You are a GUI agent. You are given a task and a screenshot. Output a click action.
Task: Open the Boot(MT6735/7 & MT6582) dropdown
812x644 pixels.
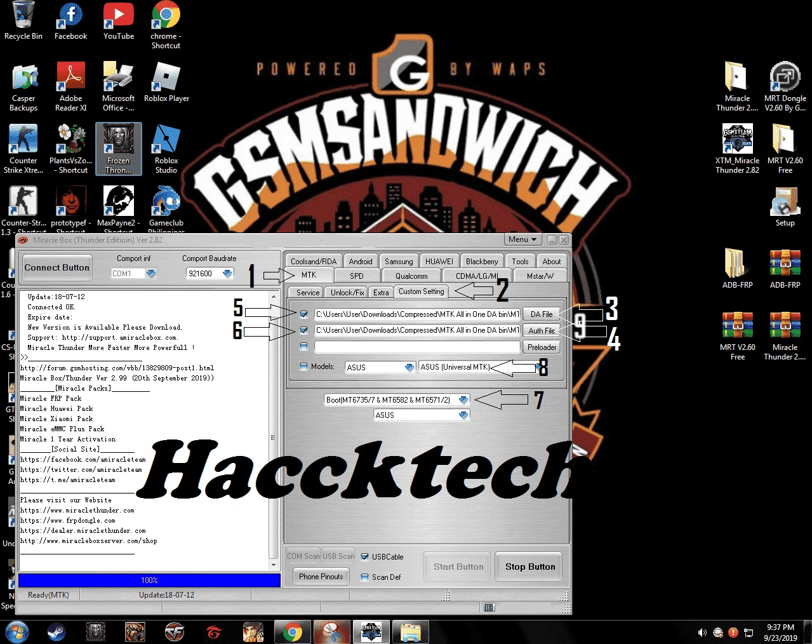tap(463, 399)
